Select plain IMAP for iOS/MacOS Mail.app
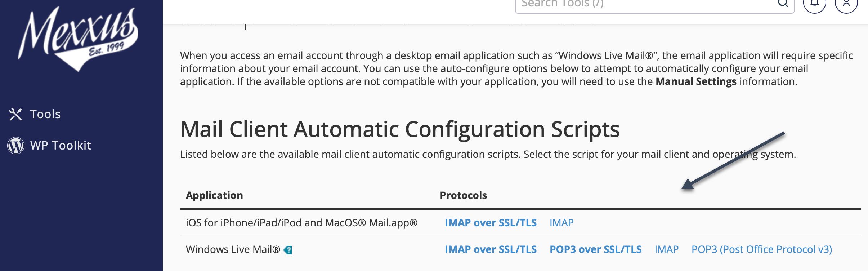868x271 pixels. pyautogui.click(x=561, y=223)
